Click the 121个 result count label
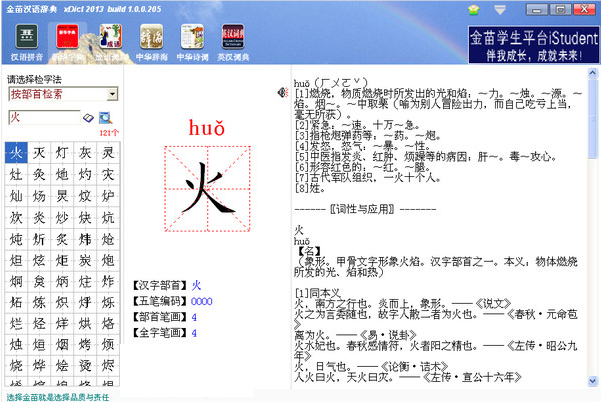Screen dimensions: 601x402 pyautogui.click(x=109, y=133)
